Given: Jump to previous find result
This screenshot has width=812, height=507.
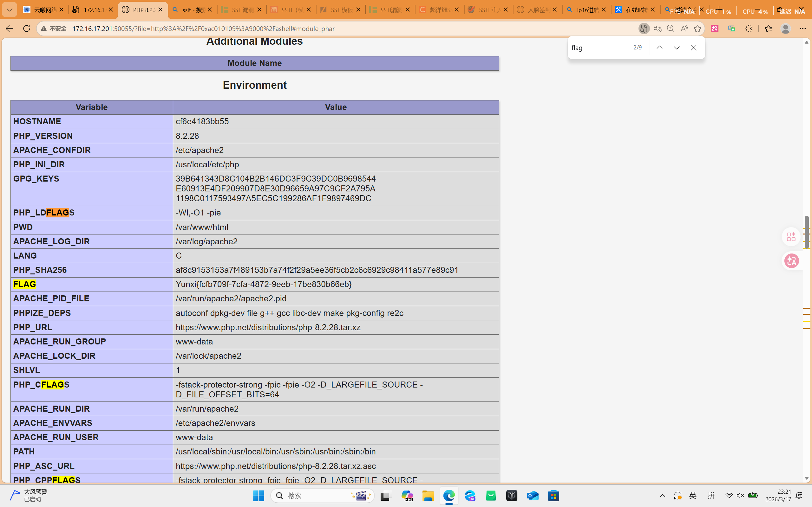Looking at the screenshot, I should (659, 48).
